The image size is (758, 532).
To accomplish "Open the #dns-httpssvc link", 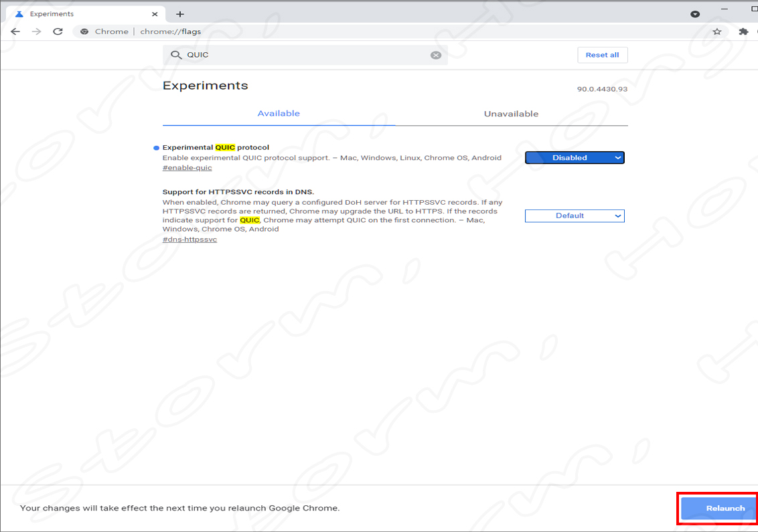I will pyautogui.click(x=189, y=239).
